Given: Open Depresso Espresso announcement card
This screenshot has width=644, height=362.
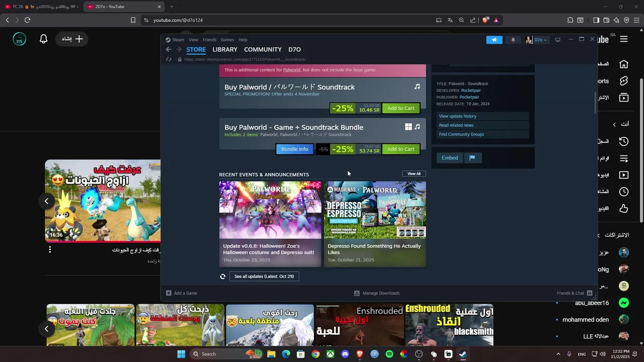Looking at the screenshot, I should [x=375, y=224].
